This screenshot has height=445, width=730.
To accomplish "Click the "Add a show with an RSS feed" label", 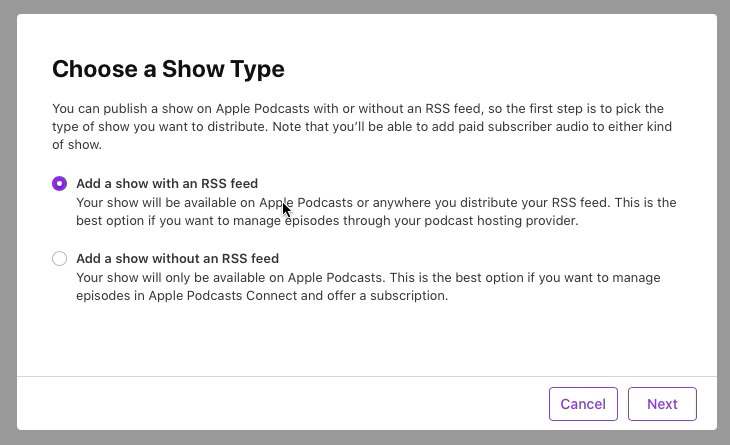I will [167, 183].
